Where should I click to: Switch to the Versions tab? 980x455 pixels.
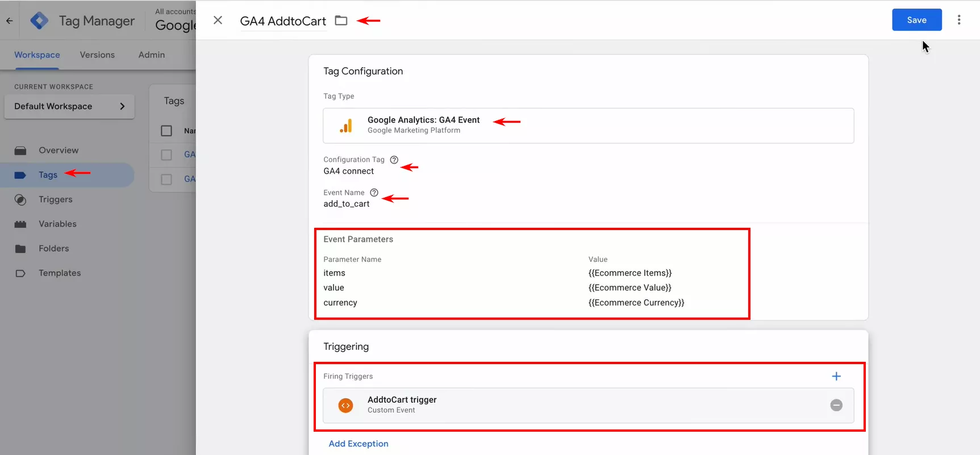point(97,55)
